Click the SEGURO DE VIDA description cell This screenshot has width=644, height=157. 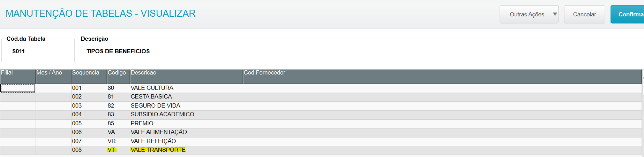[155, 106]
